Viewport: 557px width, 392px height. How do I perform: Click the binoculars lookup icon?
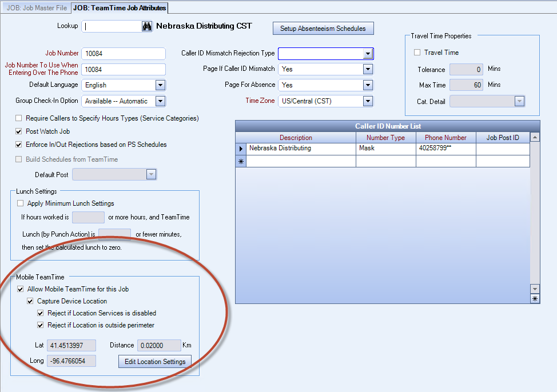point(147,26)
